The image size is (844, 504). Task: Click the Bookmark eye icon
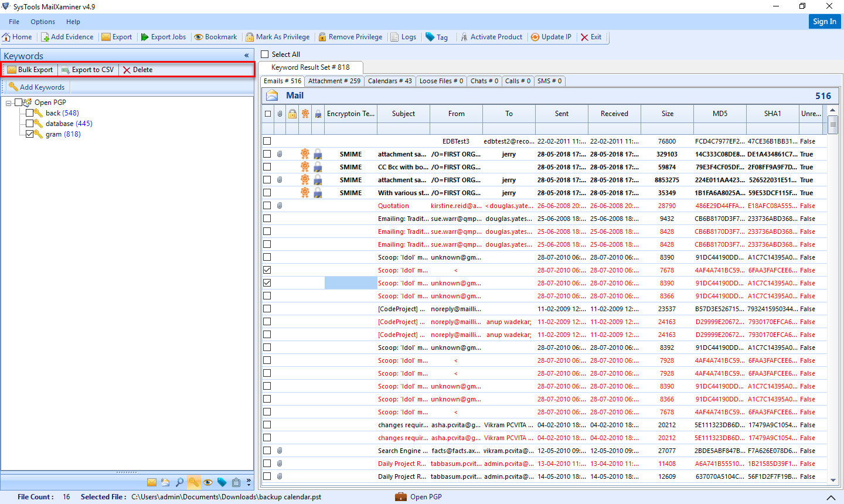pyautogui.click(x=199, y=37)
